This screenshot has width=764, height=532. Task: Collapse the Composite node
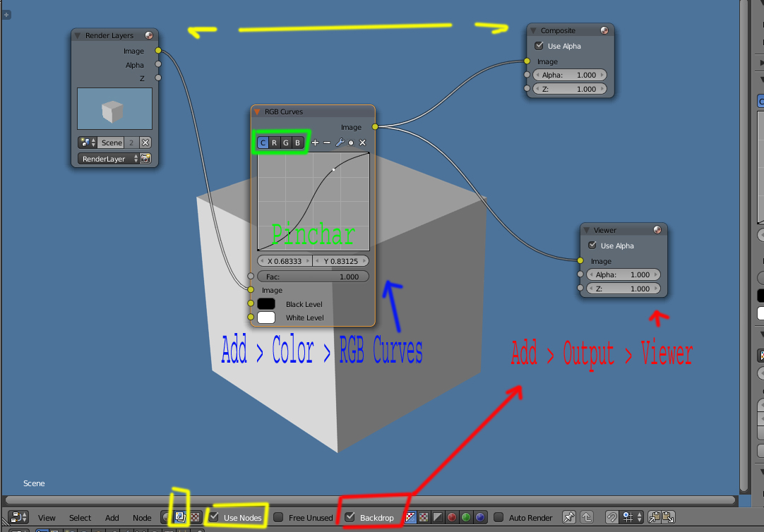coord(532,30)
